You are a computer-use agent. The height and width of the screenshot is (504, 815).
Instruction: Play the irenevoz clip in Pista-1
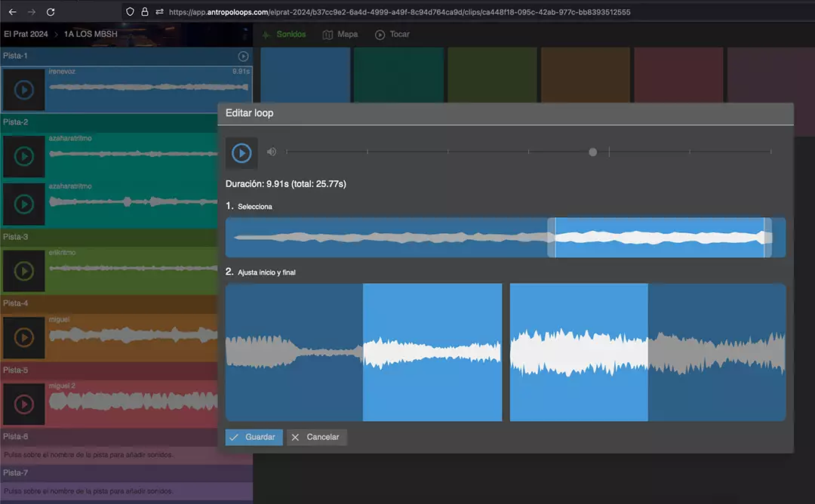pos(23,90)
